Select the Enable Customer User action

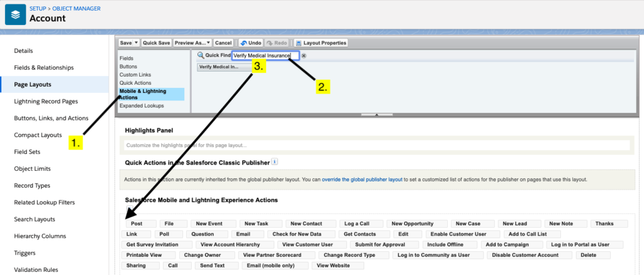[463, 234]
